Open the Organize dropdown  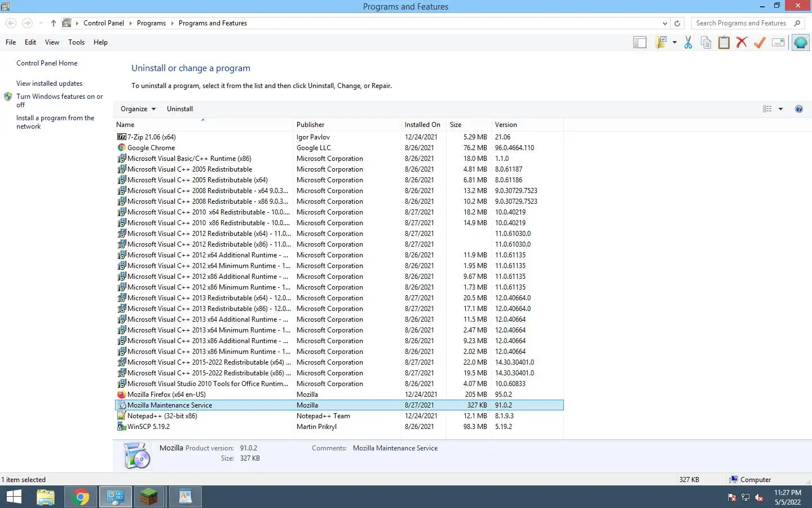(138, 109)
